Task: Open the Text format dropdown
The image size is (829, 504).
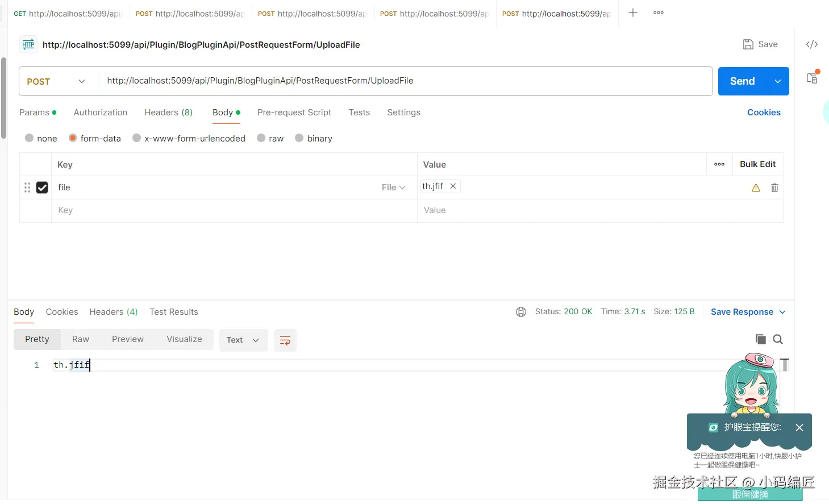Action: coord(243,340)
